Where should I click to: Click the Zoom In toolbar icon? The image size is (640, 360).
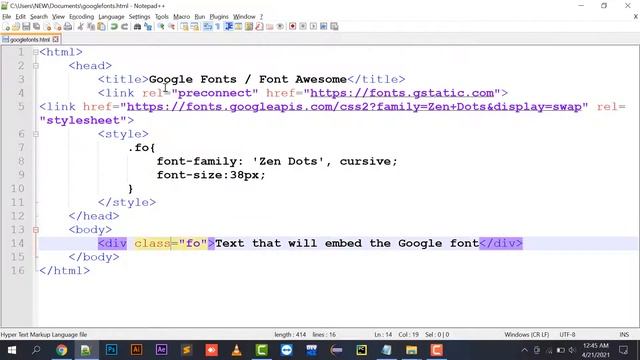pyautogui.click(x=161, y=27)
